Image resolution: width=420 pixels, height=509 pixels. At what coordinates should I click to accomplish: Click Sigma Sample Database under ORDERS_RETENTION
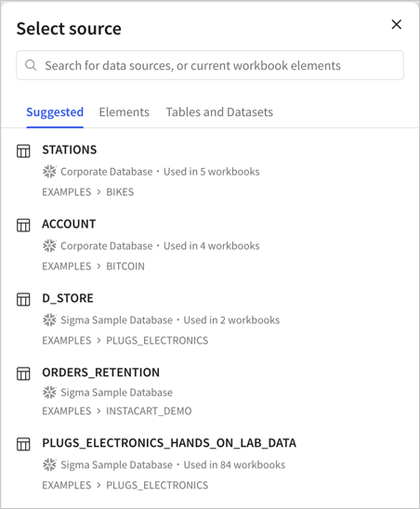point(116,393)
